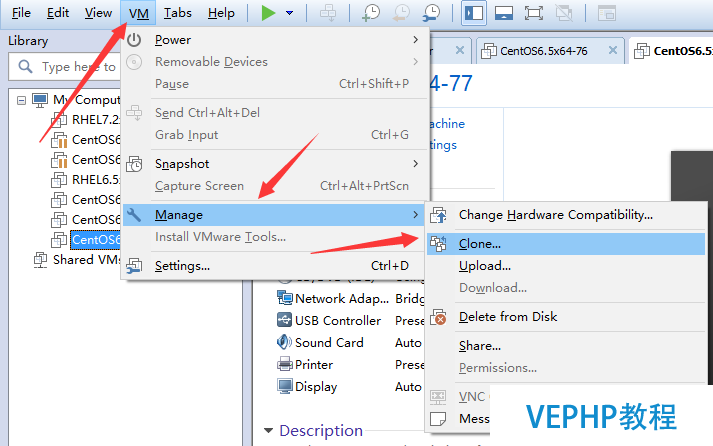Choose Grab Input in the VM menu

pyautogui.click(x=276, y=135)
